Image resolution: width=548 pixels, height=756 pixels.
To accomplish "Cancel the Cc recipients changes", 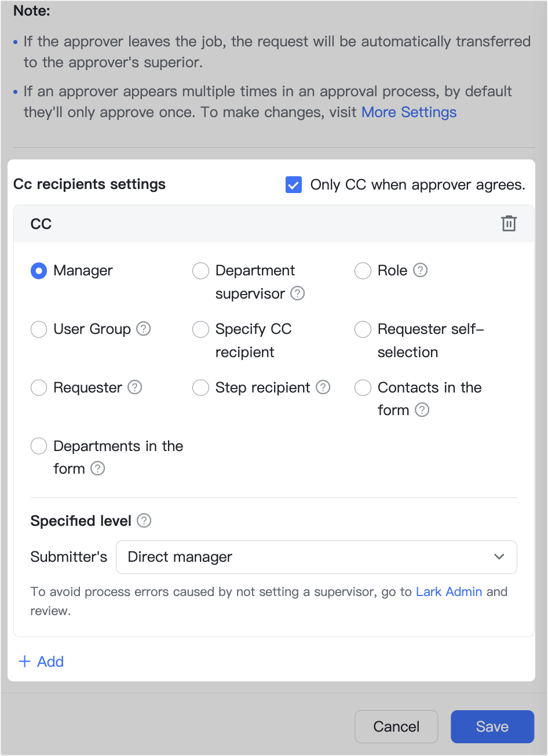I will coord(396,726).
